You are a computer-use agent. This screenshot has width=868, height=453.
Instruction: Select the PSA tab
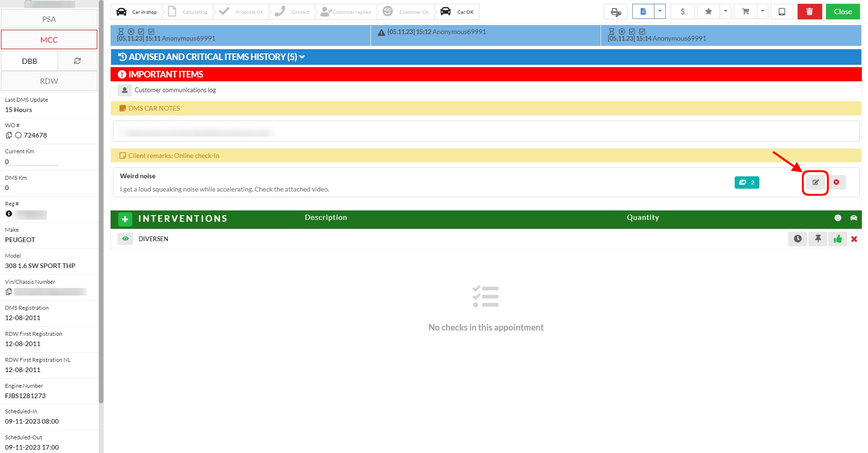(49, 19)
